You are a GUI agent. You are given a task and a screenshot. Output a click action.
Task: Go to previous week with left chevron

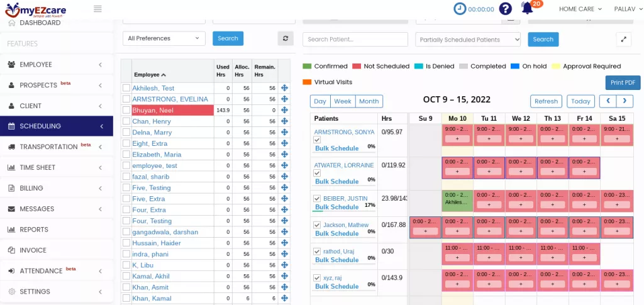608,101
